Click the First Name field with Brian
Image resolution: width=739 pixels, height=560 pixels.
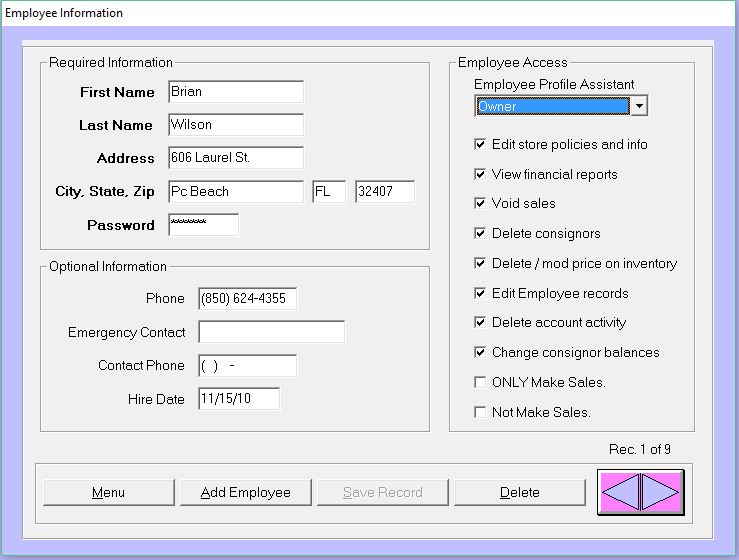pyautogui.click(x=236, y=91)
